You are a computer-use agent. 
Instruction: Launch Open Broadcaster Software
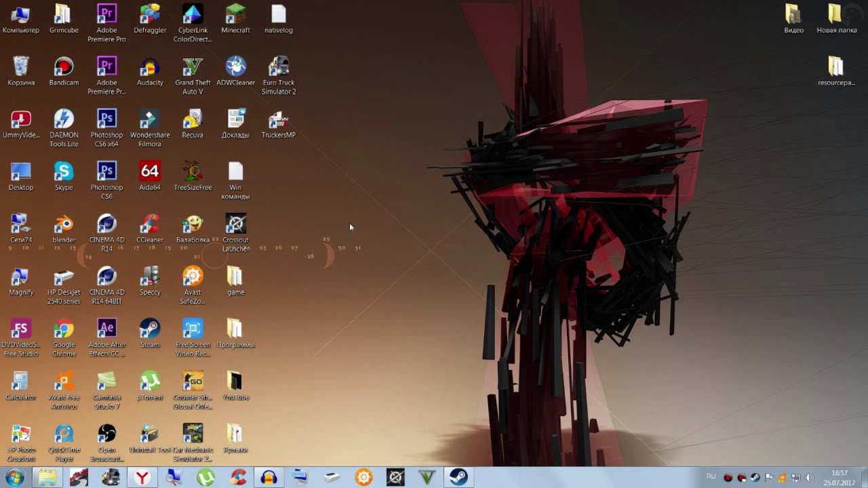tap(106, 443)
